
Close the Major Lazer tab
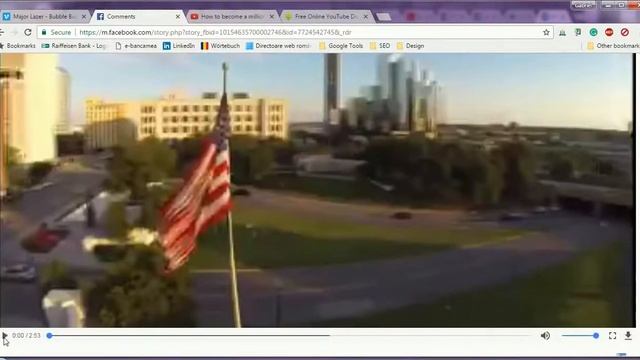click(x=84, y=16)
